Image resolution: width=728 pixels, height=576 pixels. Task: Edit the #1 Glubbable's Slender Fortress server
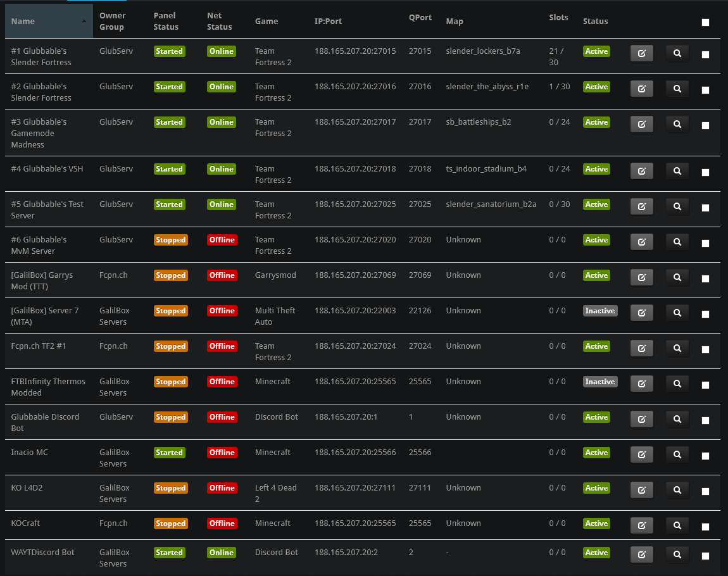pyautogui.click(x=642, y=53)
